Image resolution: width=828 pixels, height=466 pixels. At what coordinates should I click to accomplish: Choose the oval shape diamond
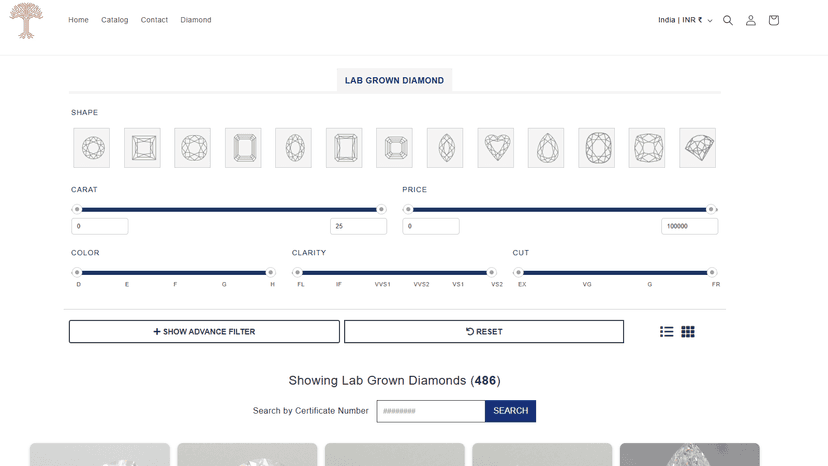pyautogui.click(x=294, y=147)
